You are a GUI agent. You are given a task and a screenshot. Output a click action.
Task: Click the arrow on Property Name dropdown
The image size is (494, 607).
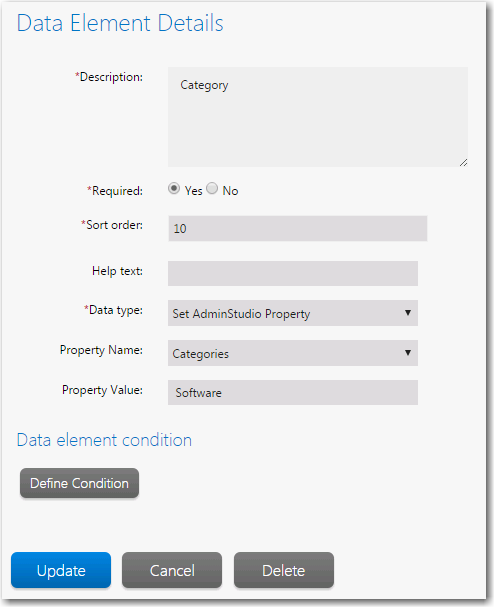[408, 353]
